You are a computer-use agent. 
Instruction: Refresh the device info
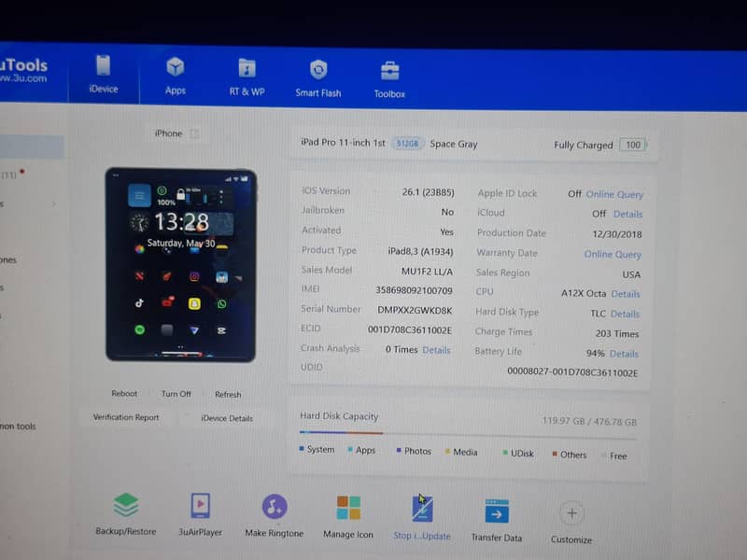click(228, 394)
